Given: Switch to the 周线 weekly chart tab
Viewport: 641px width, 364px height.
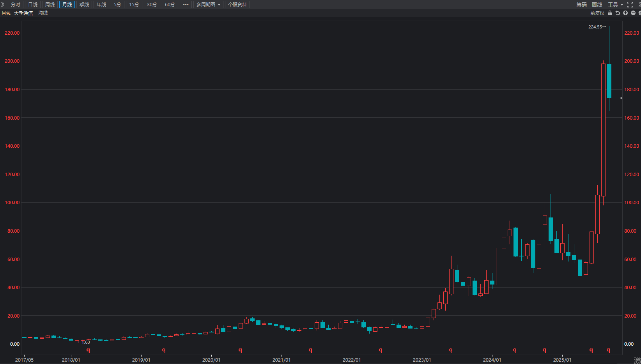Looking at the screenshot, I should click(50, 5).
